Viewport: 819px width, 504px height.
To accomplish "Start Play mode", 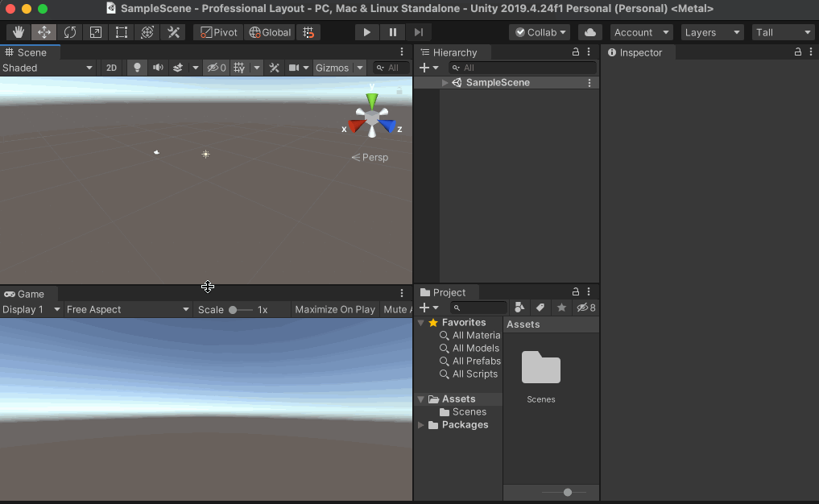I will (x=366, y=32).
